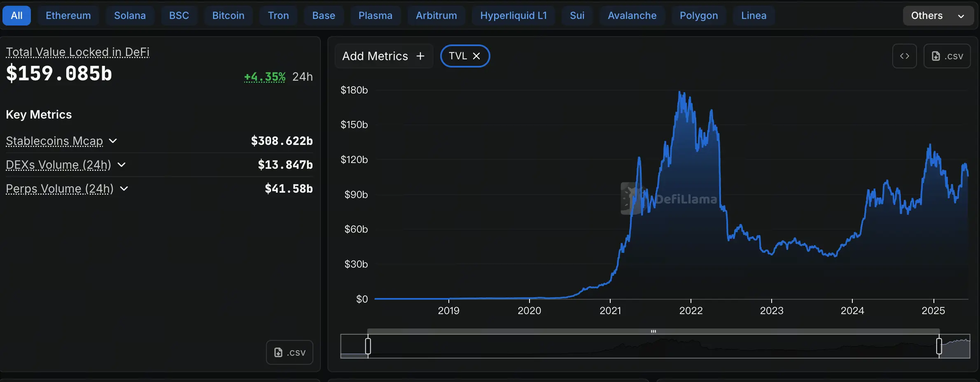Download key metrics .csv in left panel

coord(289,352)
